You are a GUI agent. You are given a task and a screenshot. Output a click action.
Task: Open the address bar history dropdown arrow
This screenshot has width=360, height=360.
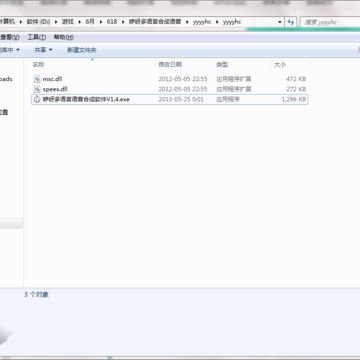(x=280, y=22)
